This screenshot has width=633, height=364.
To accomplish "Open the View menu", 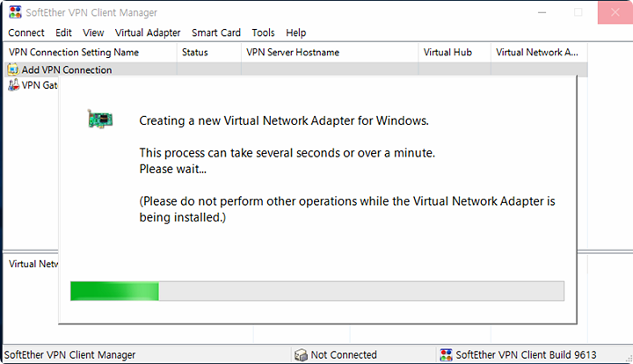I will (93, 33).
